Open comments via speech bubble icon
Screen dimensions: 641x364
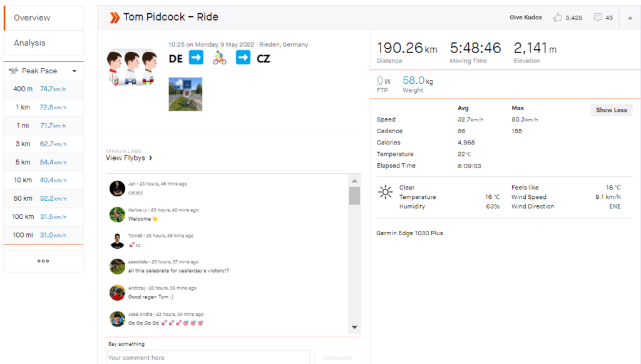click(598, 17)
